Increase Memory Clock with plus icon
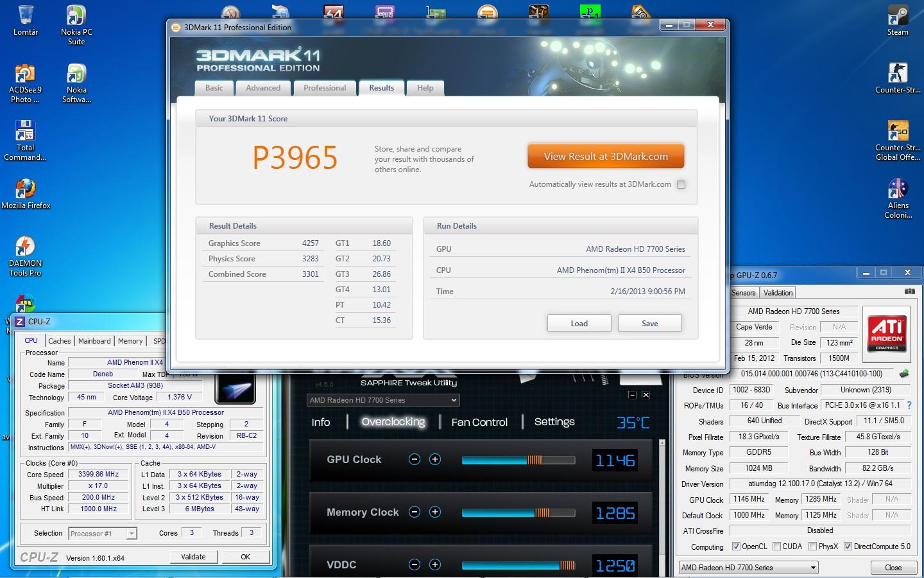This screenshot has width=924, height=578. coord(435,512)
